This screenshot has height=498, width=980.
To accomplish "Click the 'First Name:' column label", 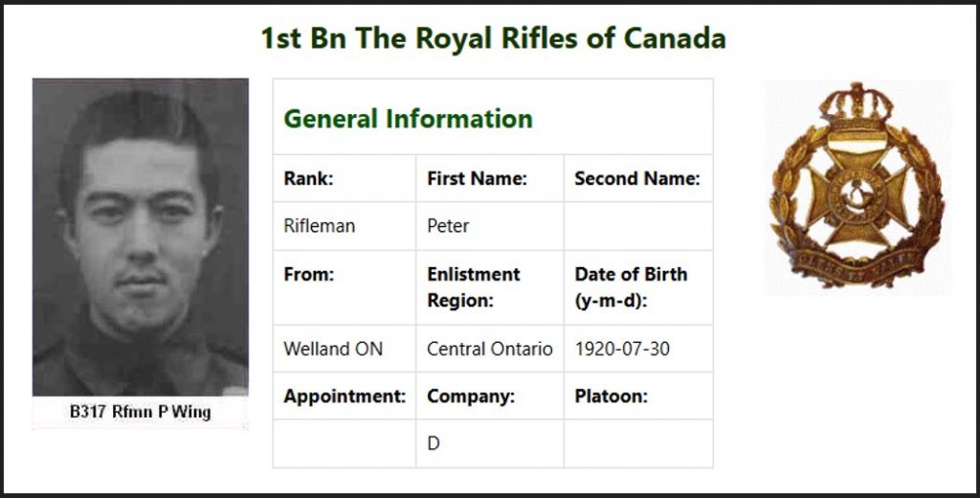I will coord(477,178).
